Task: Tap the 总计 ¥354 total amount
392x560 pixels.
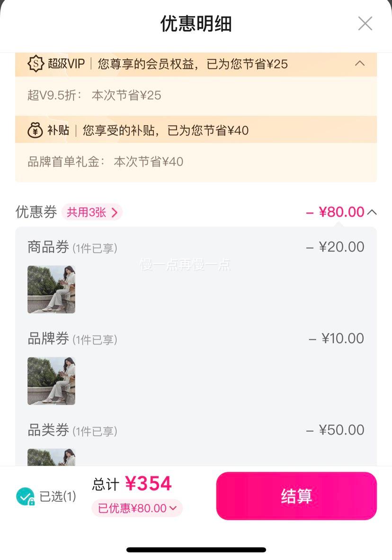Action: (x=132, y=484)
